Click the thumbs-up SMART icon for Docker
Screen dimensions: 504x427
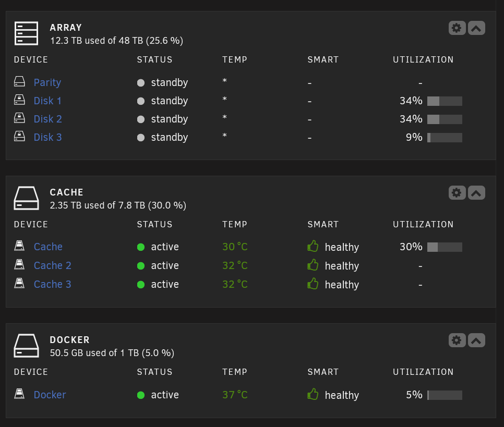pyautogui.click(x=313, y=394)
